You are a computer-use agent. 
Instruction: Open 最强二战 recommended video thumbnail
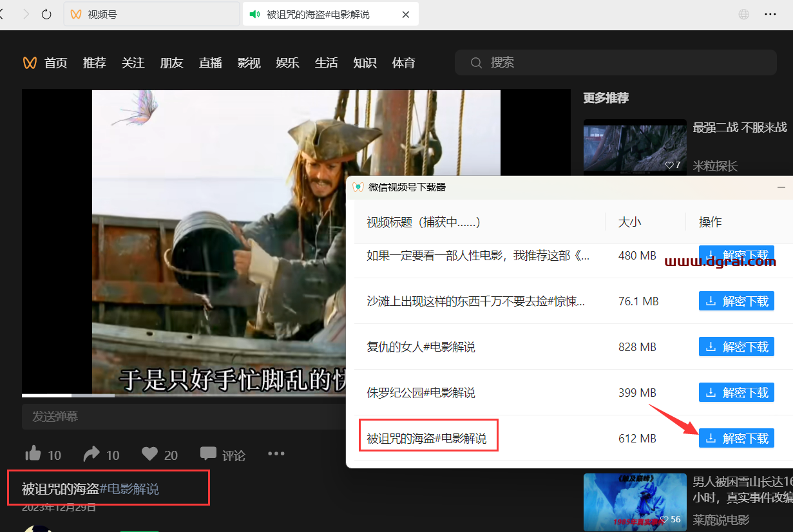(x=635, y=146)
